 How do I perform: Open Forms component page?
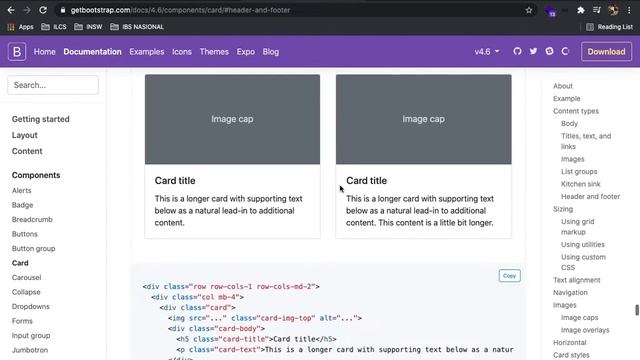(22, 321)
